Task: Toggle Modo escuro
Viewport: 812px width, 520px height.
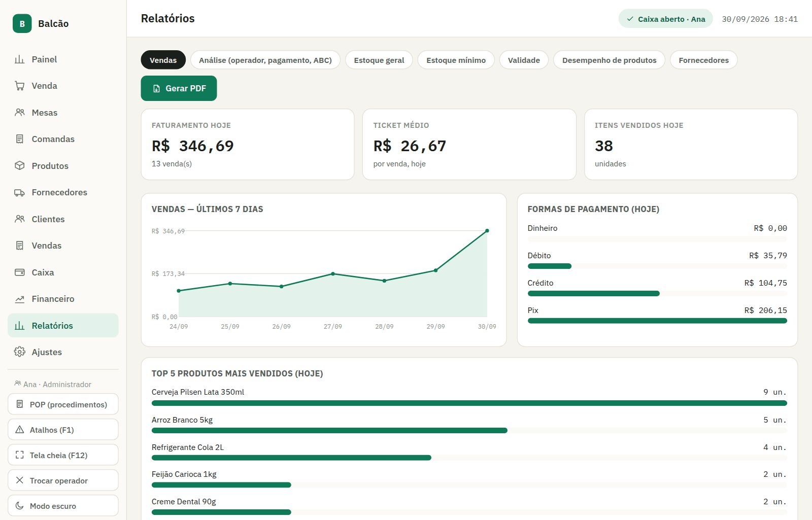Action: [x=63, y=506]
